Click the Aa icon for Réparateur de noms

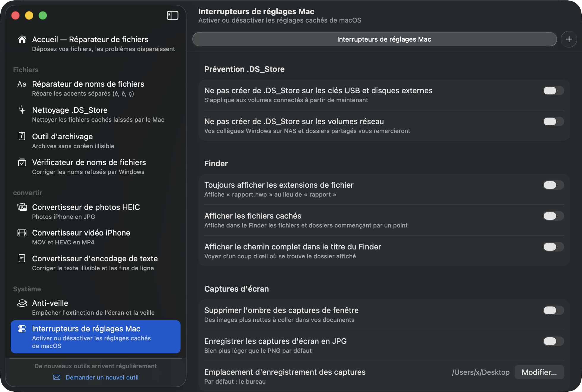pyautogui.click(x=22, y=84)
